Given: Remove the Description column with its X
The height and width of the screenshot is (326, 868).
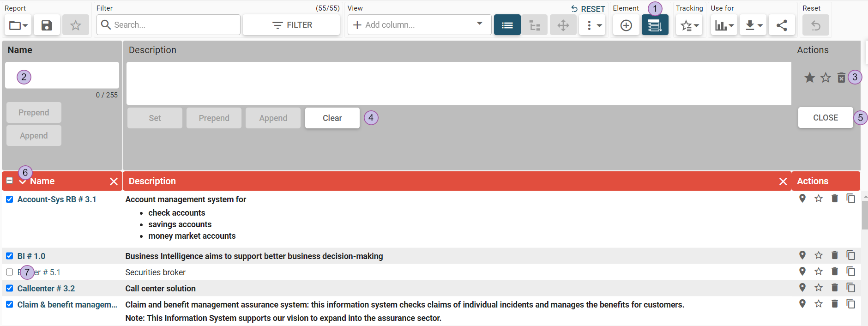Looking at the screenshot, I should pos(783,181).
